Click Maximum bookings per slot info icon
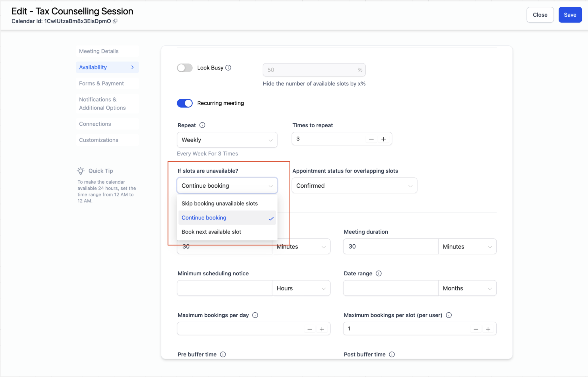This screenshot has width=588, height=377. click(449, 315)
